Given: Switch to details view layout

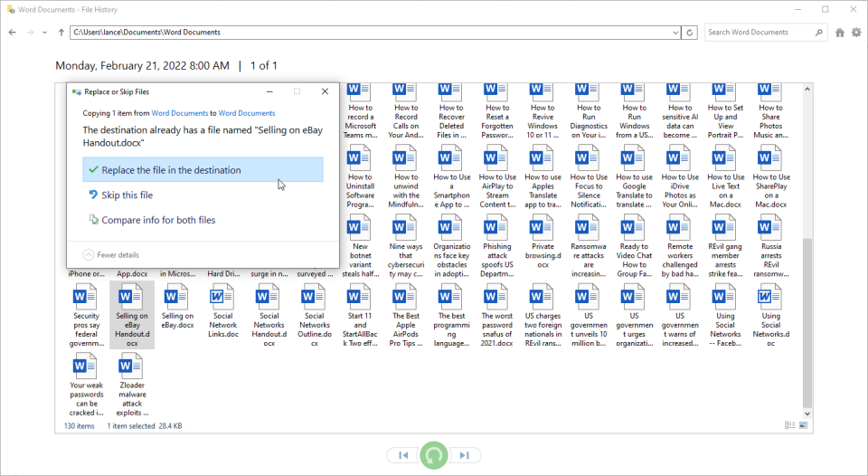Looking at the screenshot, I should 790,425.
